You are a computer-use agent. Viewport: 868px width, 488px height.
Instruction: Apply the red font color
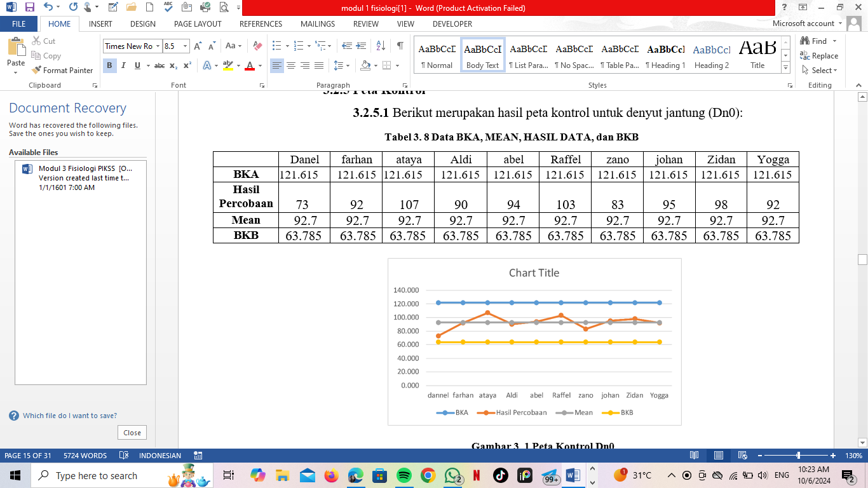tap(250, 65)
